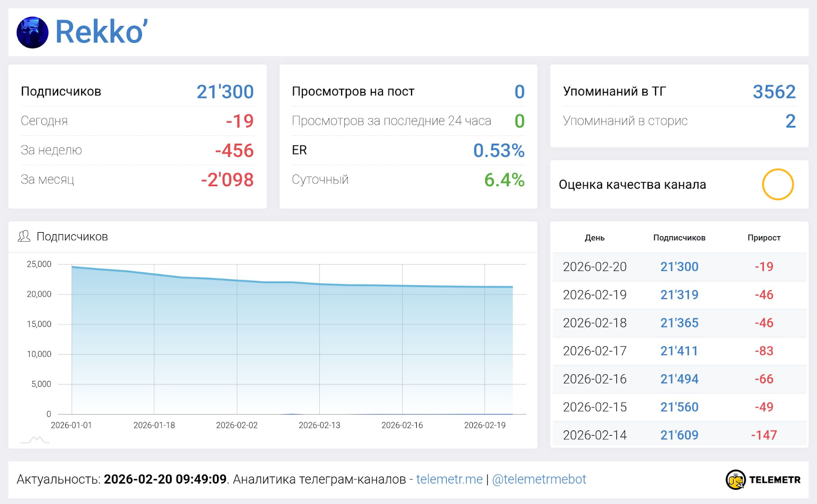The image size is (817, 504).
Task: Click the 'ER' label
Action: point(299,150)
